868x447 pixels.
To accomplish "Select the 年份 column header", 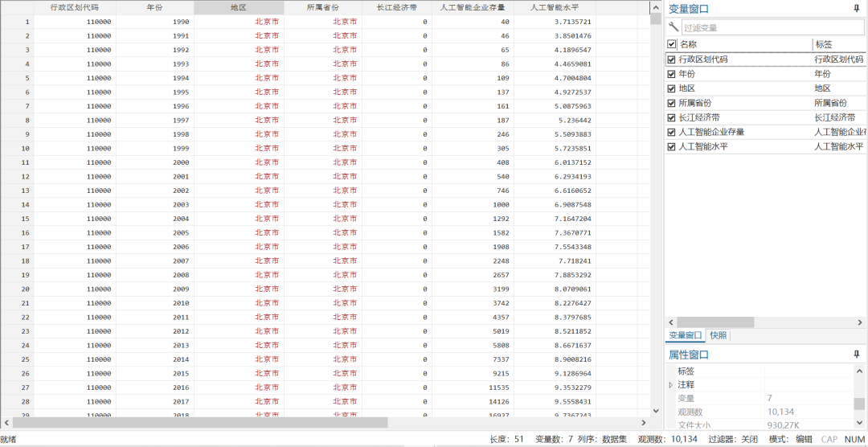I will pos(155,8).
